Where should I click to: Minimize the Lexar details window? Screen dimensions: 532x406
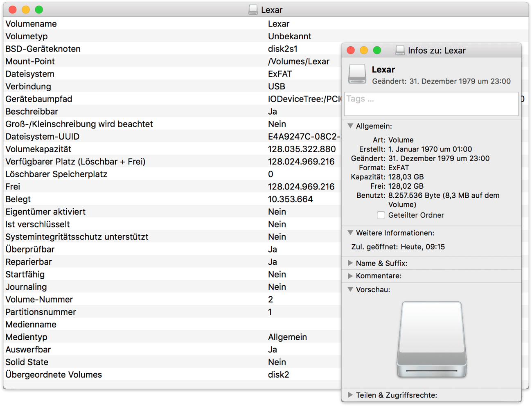(26, 10)
